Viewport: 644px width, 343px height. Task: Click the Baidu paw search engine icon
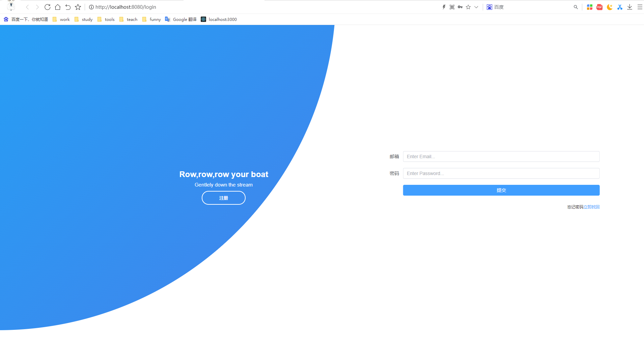click(x=489, y=7)
